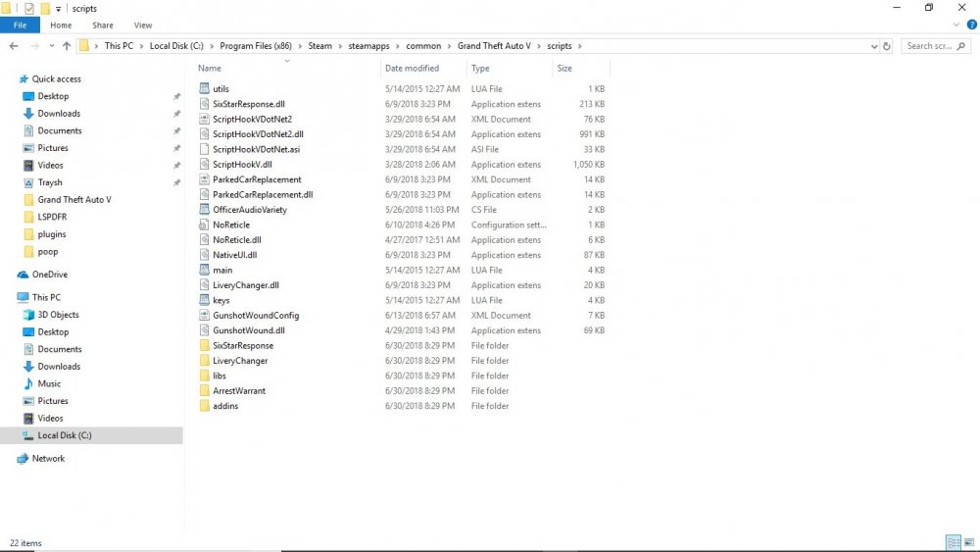Click the ArrestWarrant folder icon
980x552 pixels.
(x=204, y=390)
